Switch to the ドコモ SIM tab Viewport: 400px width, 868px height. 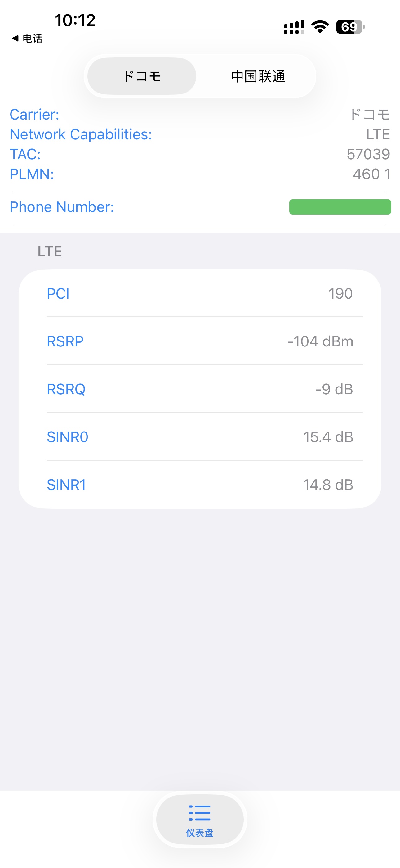(142, 76)
